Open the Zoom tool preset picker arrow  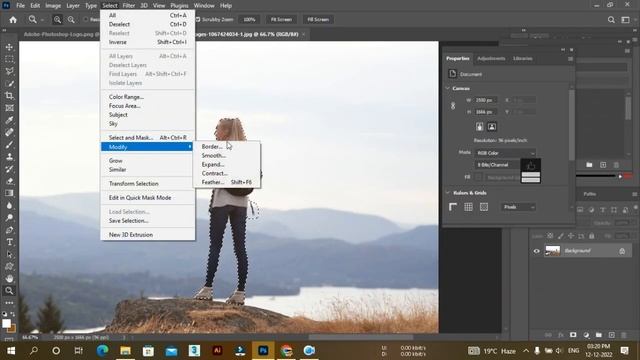tap(42, 20)
